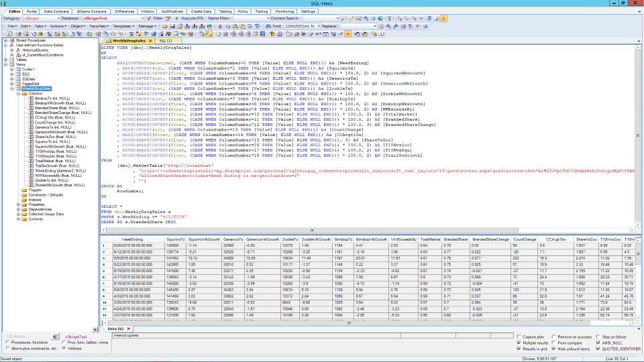Click the Save diskette icon
644x362 pixels.
(172, 26)
